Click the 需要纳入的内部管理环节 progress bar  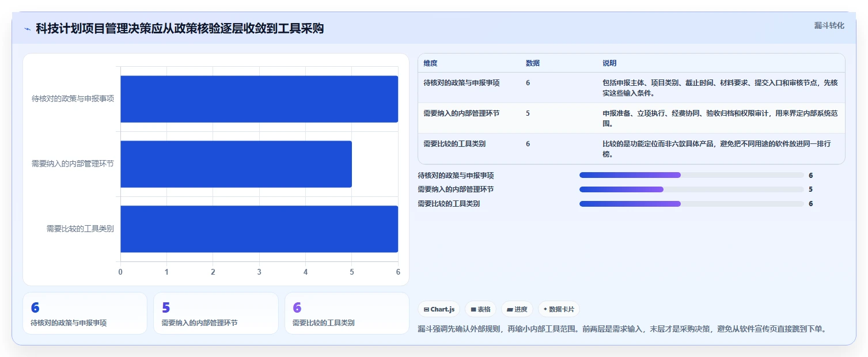[x=692, y=189]
